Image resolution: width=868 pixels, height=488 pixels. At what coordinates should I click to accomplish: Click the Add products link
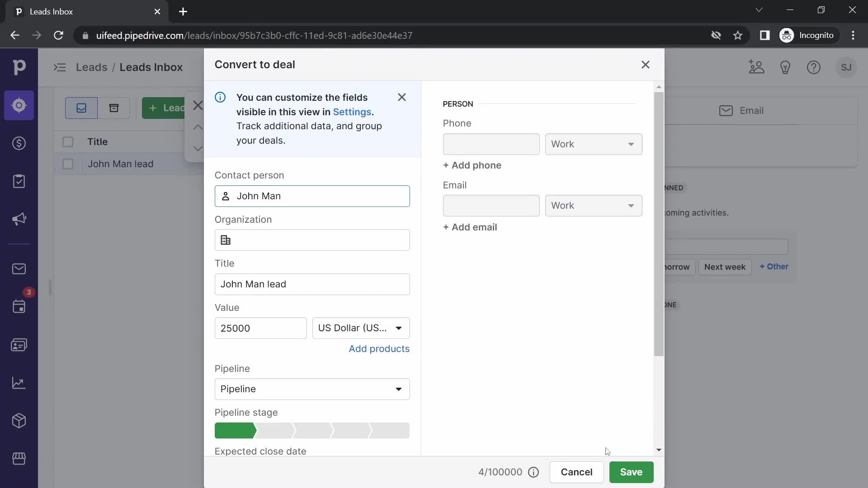coord(380,348)
